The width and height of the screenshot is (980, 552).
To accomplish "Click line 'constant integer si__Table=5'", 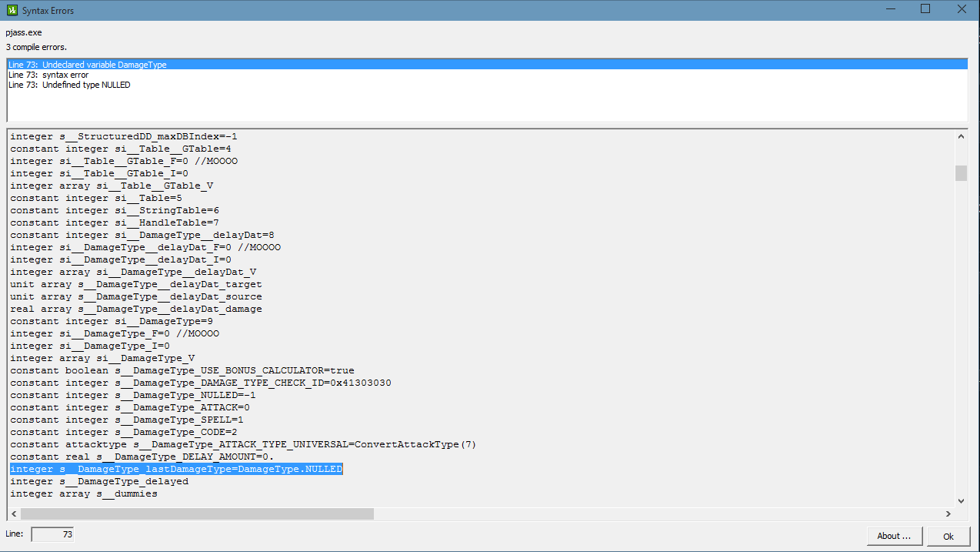I will (x=96, y=198).
